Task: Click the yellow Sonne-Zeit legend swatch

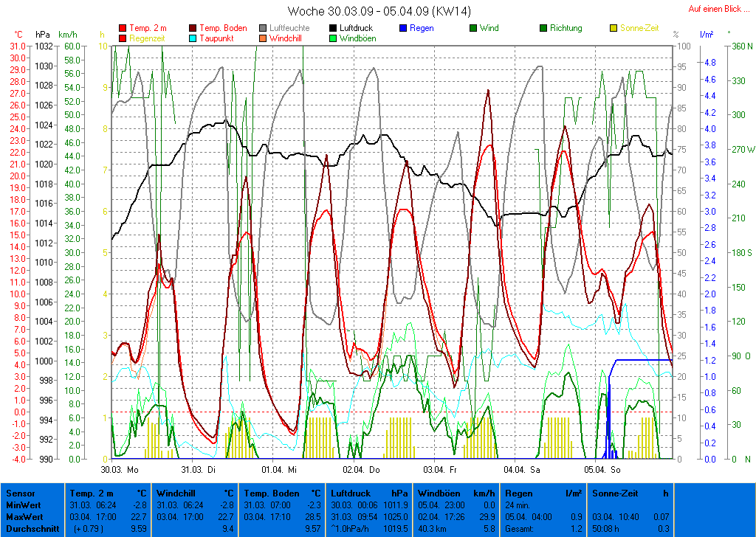Action: [614, 29]
